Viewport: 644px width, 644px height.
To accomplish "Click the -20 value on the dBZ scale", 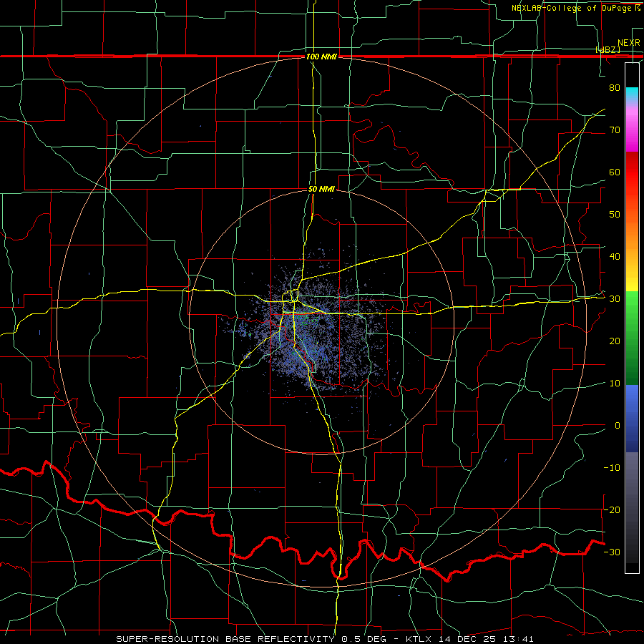I will [x=612, y=510].
